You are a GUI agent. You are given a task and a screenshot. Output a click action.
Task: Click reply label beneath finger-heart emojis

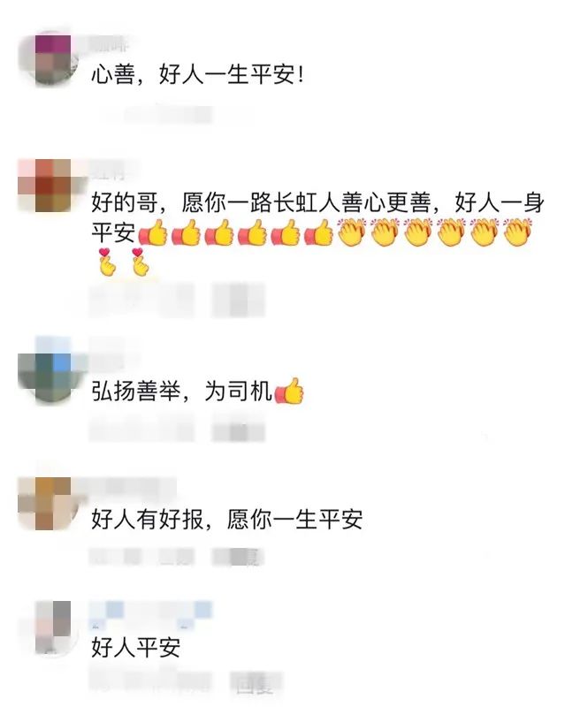(x=238, y=300)
